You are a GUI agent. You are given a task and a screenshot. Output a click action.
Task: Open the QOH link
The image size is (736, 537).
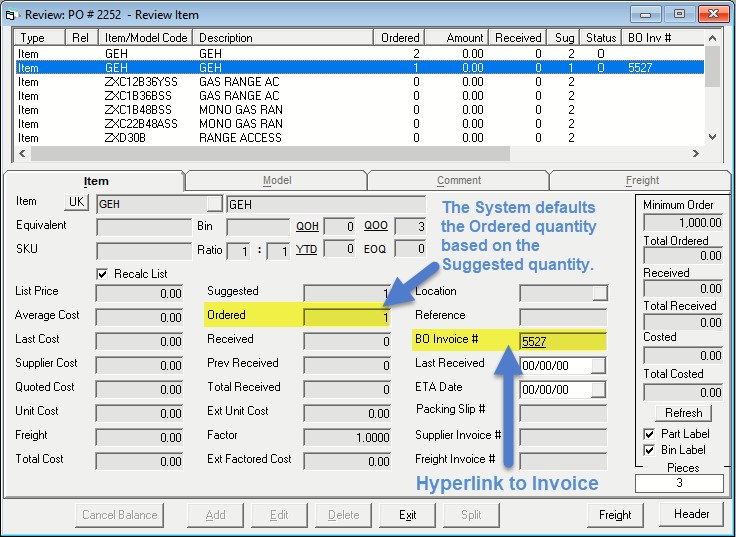click(x=307, y=226)
